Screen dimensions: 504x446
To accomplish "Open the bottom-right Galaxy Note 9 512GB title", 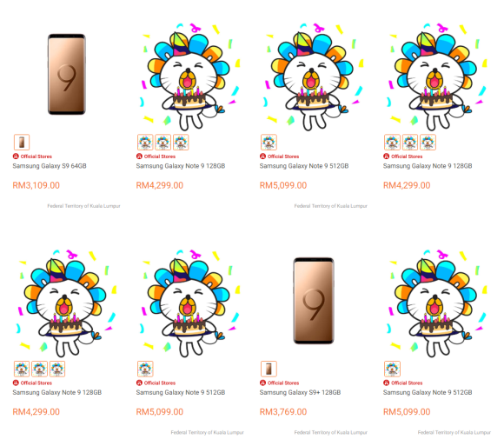I will pos(428,392).
